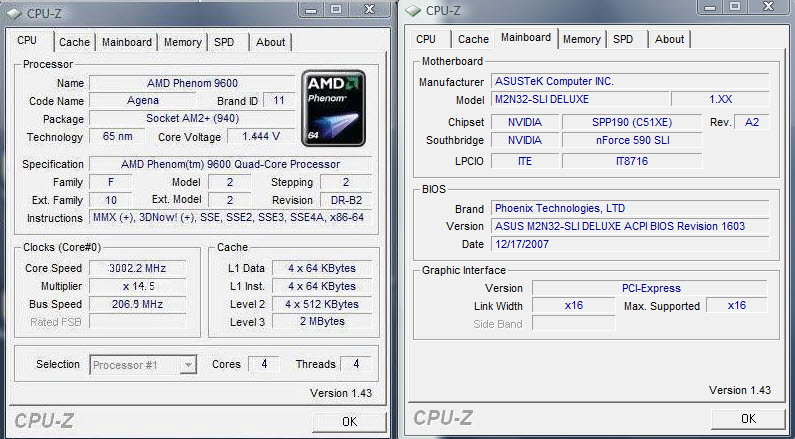
Task: Click the Name field AMD Phenom 9600
Action: tap(192, 83)
